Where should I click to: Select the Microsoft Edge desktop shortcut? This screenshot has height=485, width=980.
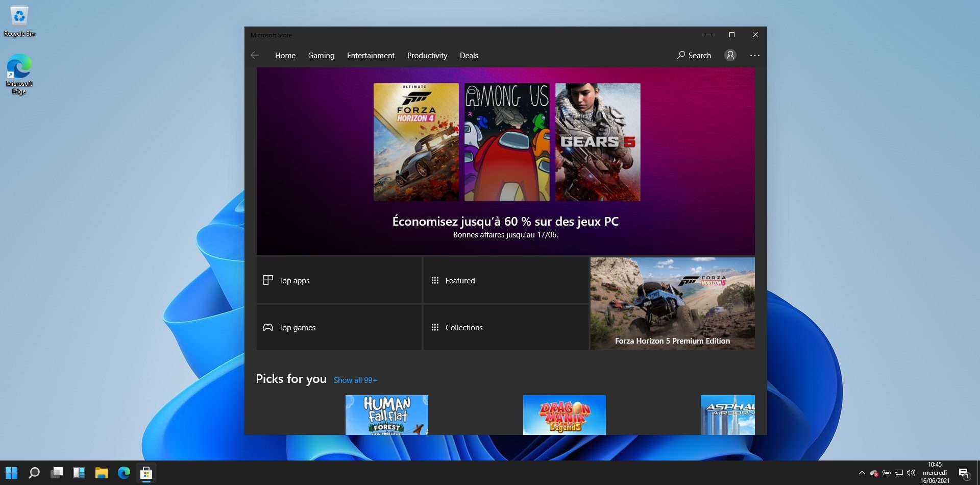(x=19, y=74)
